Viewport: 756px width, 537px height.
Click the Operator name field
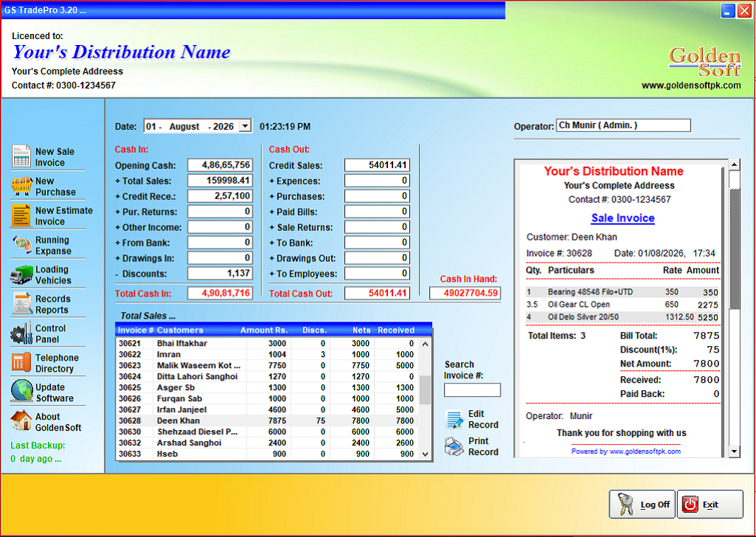623,125
